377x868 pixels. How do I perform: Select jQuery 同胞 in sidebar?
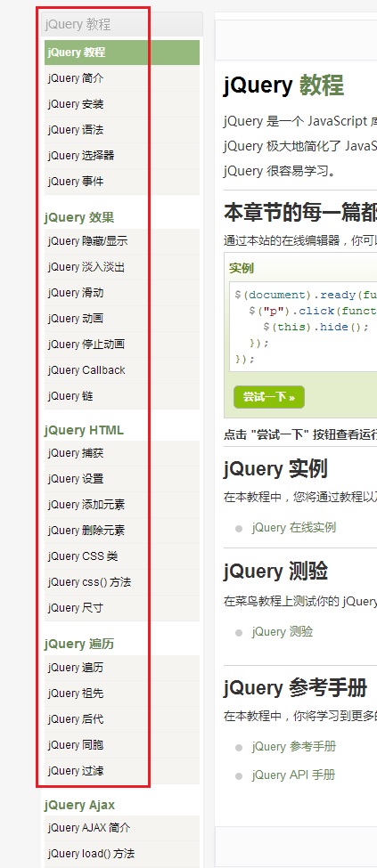pyautogui.click(x=122, y=745)
